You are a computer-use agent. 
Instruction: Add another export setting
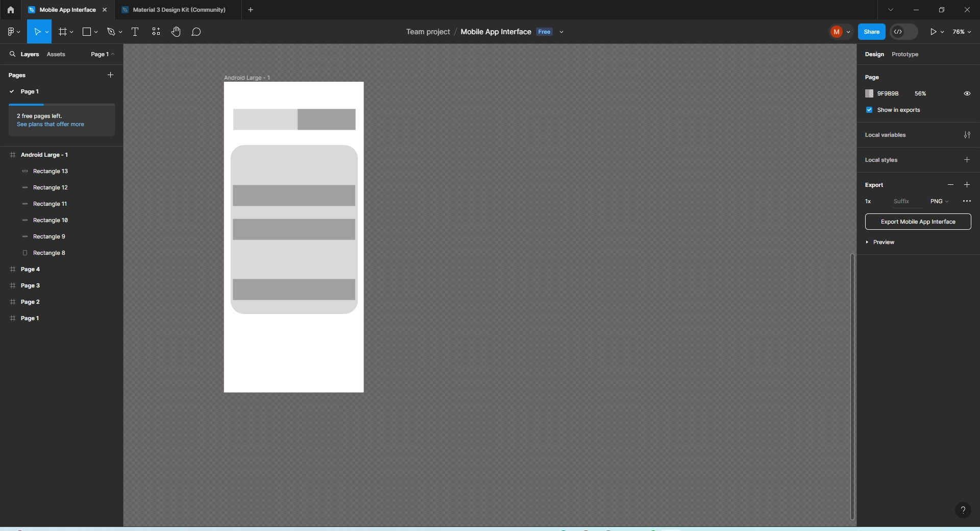tap(967, 185)
